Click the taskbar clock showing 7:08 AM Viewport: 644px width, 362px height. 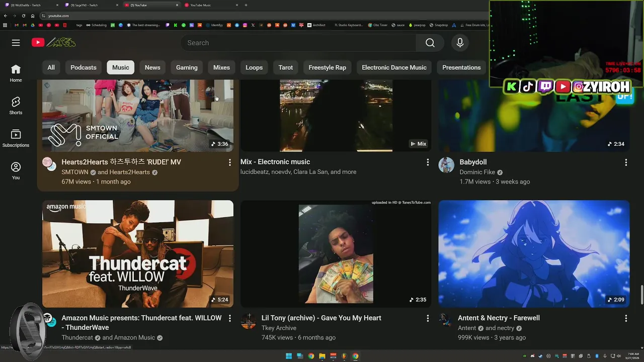[x=633, y=356]
